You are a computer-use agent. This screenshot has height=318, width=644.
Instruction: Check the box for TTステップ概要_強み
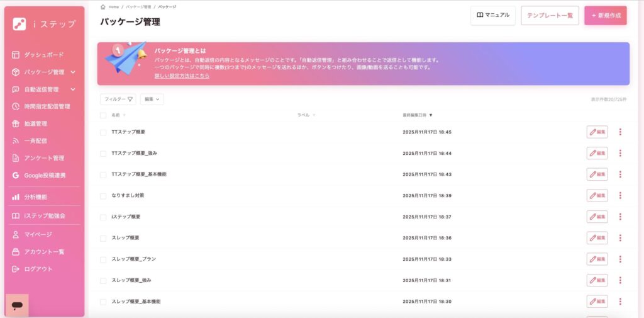coord(103,153)
